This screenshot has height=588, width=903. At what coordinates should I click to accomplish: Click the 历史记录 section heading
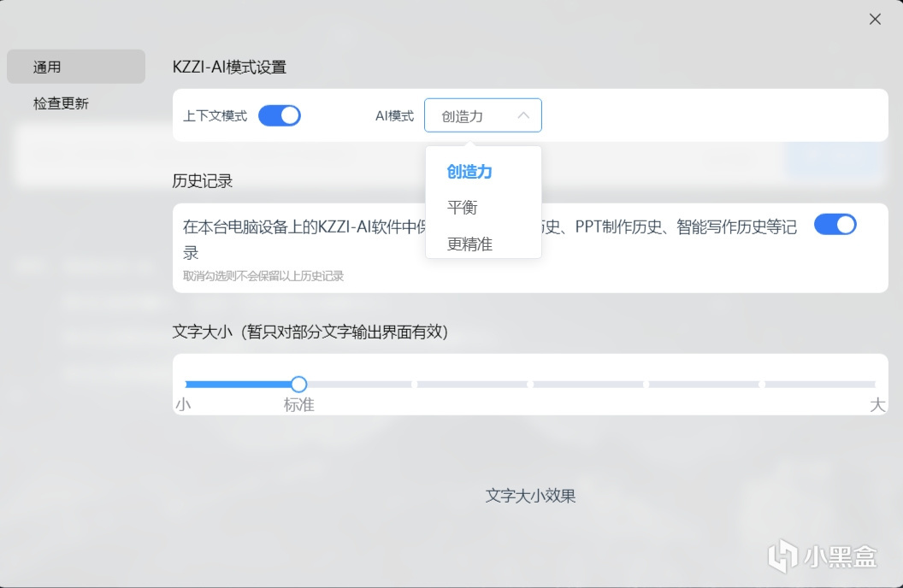[202, 181]
